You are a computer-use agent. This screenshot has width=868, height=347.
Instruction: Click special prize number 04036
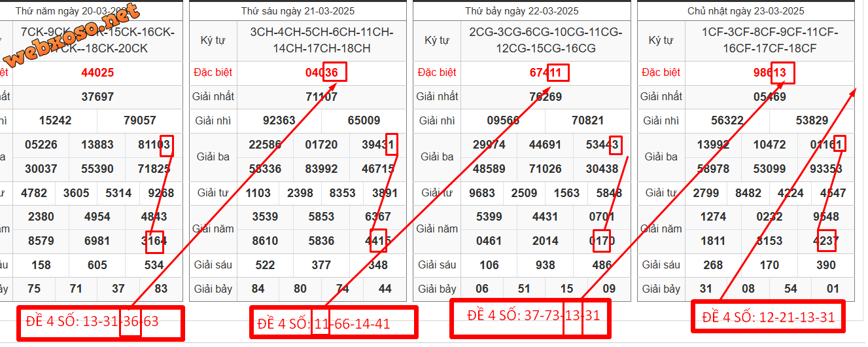tap(322, 73)
